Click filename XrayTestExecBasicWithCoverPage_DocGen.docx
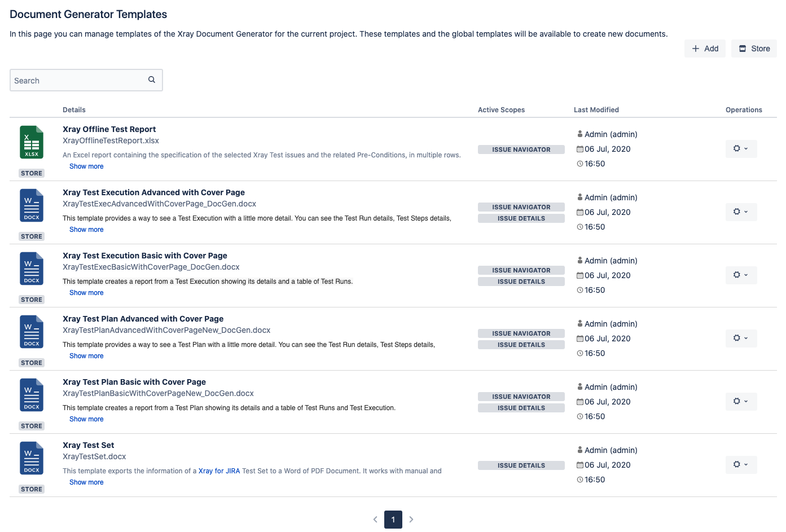 click(x=151, y=267)
